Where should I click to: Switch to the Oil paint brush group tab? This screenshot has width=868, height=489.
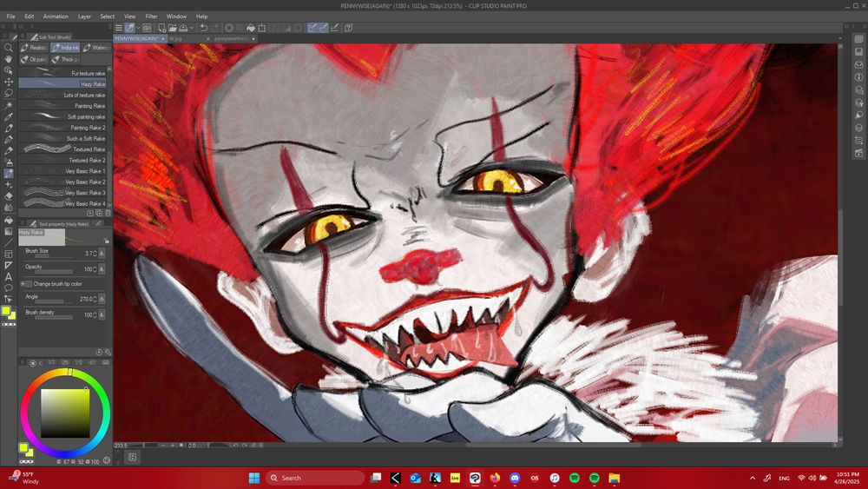[x=34, y=59]
